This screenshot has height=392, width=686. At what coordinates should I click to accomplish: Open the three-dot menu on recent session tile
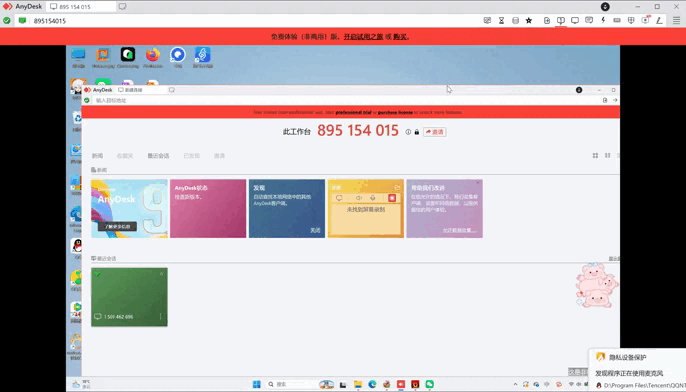(161, 316)
